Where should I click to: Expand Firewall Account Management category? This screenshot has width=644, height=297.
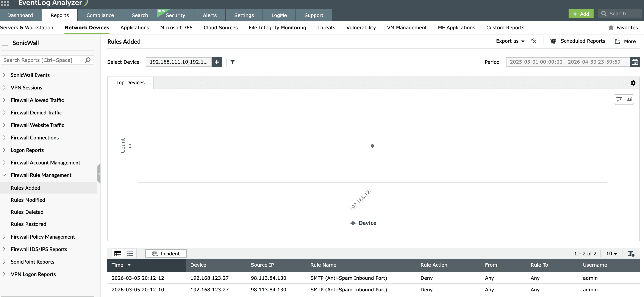(x=4, y=163)
